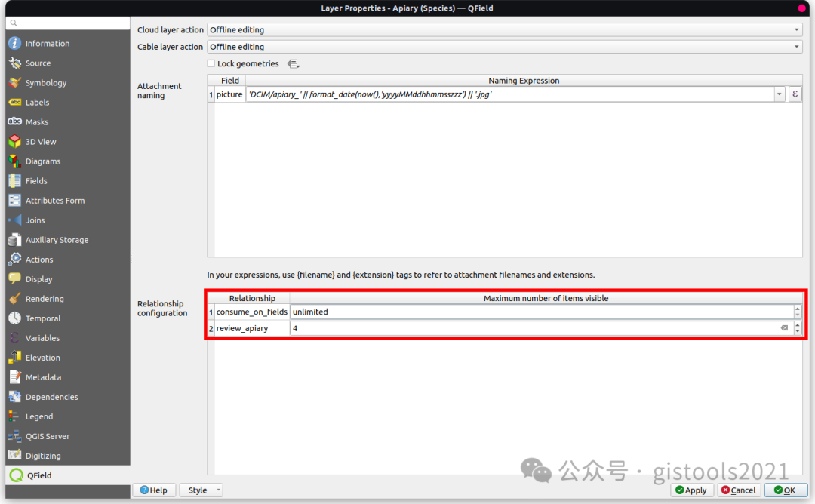The height and width of the screenshot is (504, 815).
Task: Open the Cloud layer action dropdown
Action: [797, 29]
